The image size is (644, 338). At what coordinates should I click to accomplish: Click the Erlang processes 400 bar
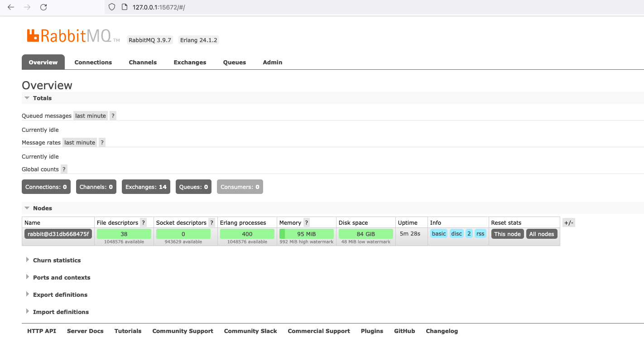247,234
